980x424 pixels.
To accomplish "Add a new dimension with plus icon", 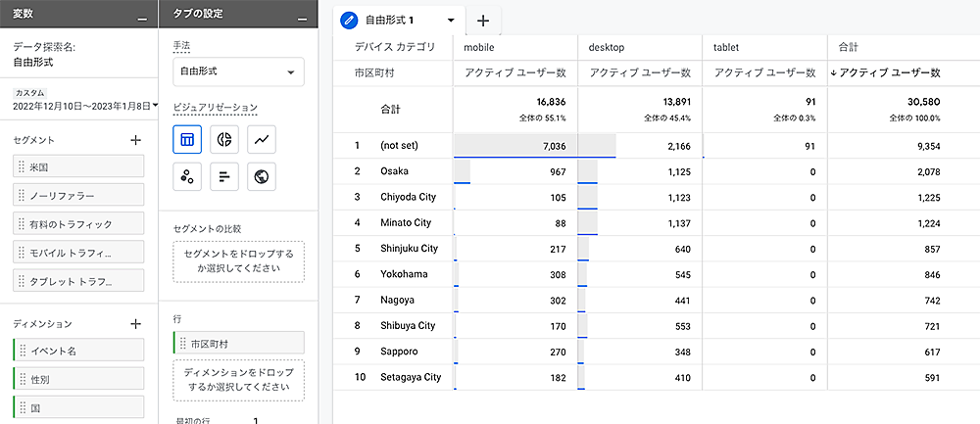I will [x=136, y=323].
